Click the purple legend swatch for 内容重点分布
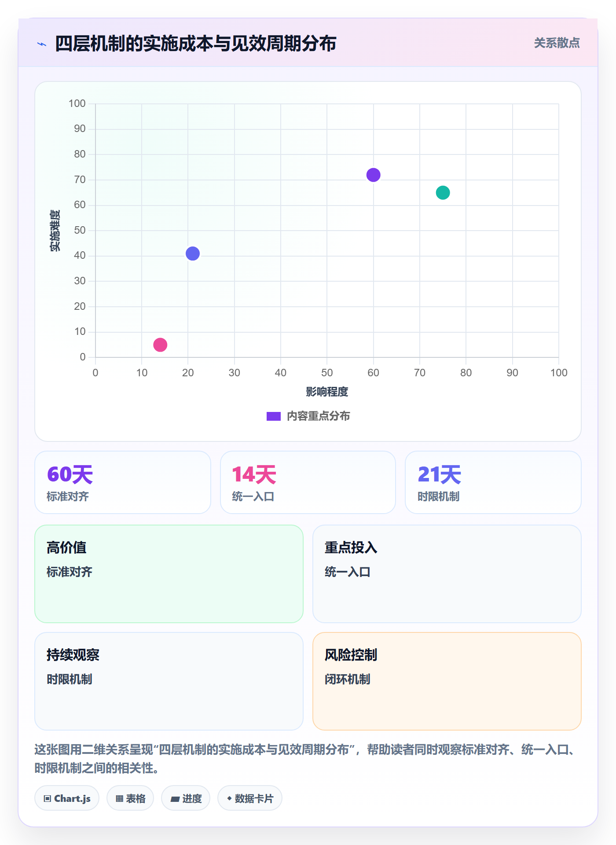 tap(273, 416)
